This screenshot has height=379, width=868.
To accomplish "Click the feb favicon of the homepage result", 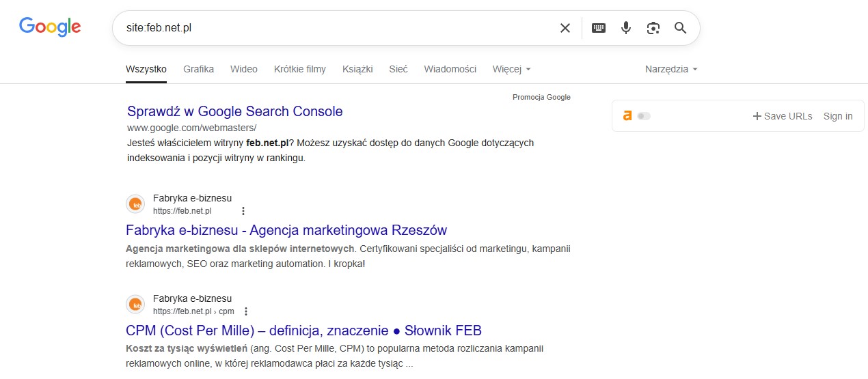I will point(135,204).
